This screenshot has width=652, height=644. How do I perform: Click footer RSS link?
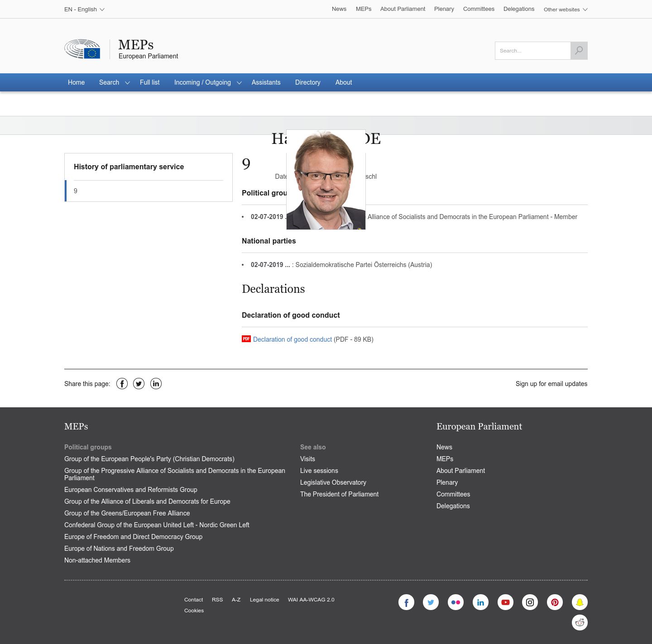tap(217, 600)
